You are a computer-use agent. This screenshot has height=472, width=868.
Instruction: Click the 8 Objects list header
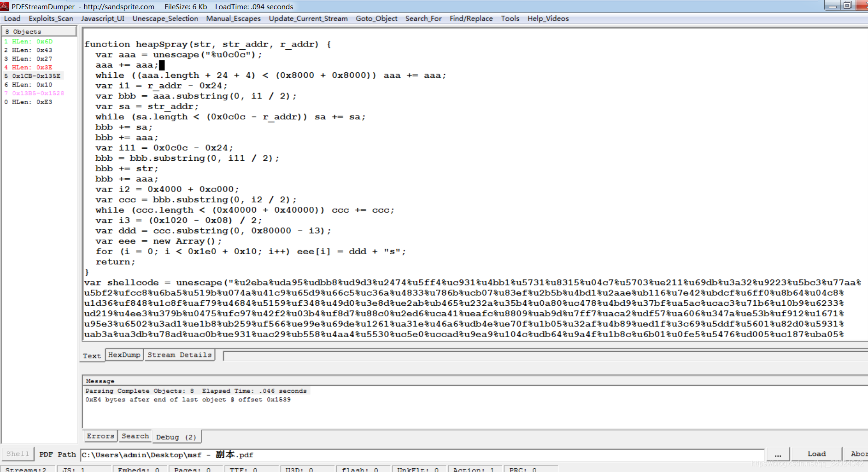[x=39, y=31]
